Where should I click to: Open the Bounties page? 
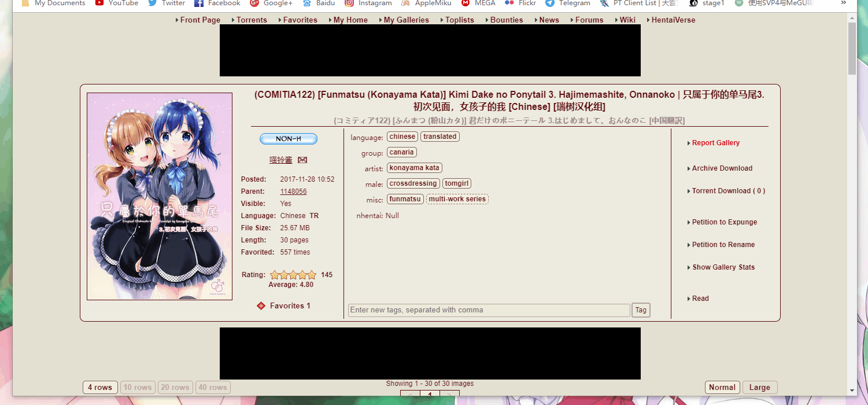507,20
